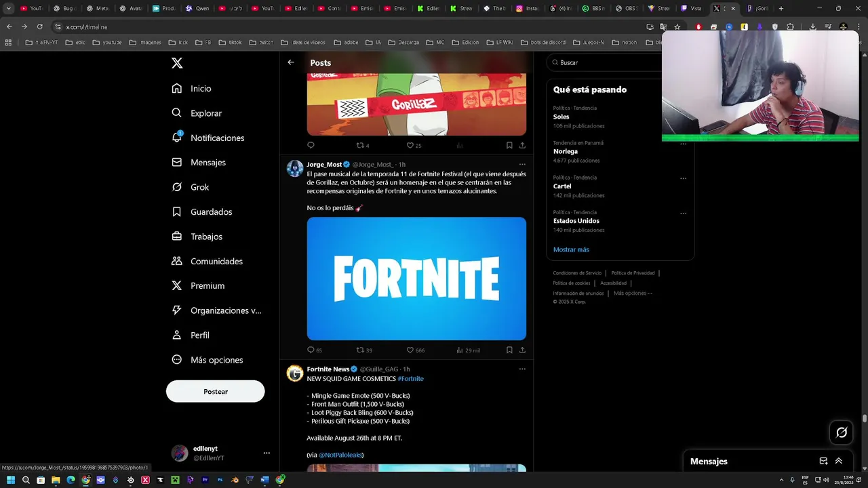Open Más opciones in the footer links
Image resolution: width=868 pixels, height=488 pixels.
[633, 293]
